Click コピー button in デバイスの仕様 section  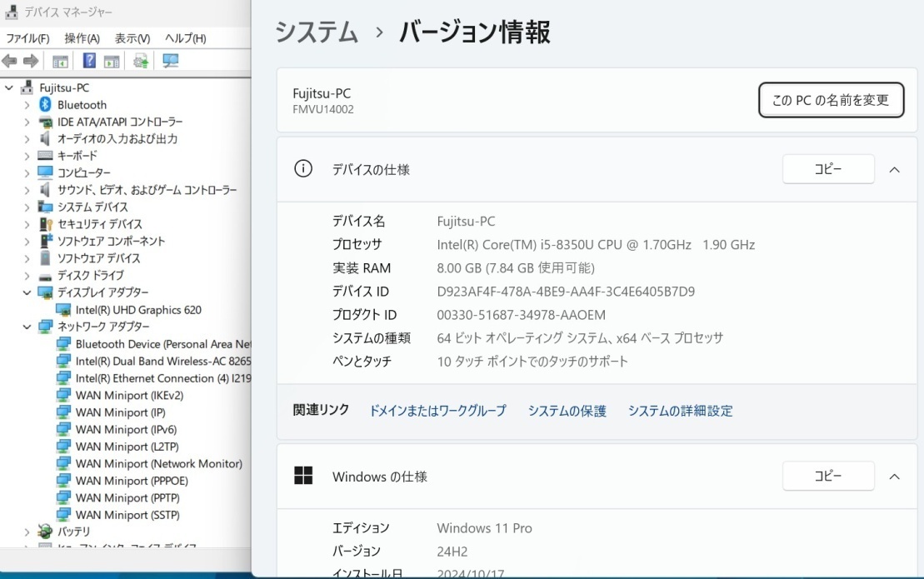(827, 169)
